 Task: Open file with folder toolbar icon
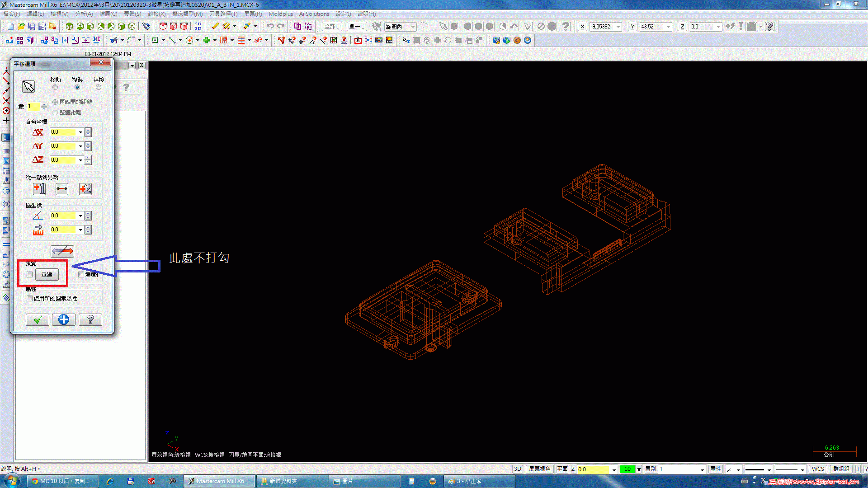(x=21, y=26)
